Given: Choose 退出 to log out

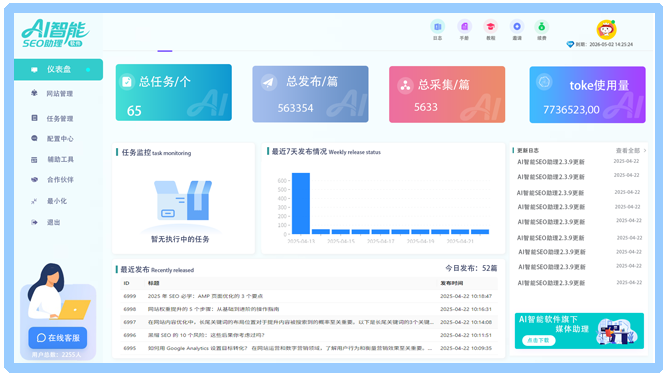Looking at the screenshot, I should click(53, 222).
